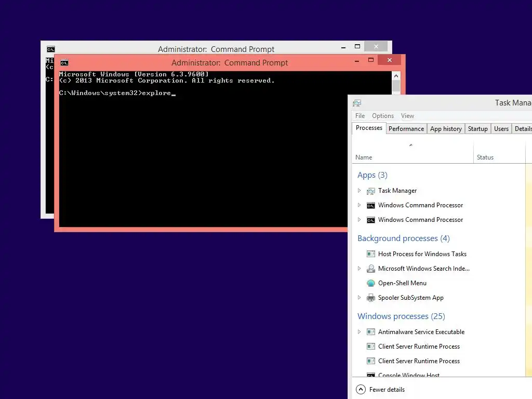Open the View menu in Task Manager
532x399 pixels.
pos(407,116)
